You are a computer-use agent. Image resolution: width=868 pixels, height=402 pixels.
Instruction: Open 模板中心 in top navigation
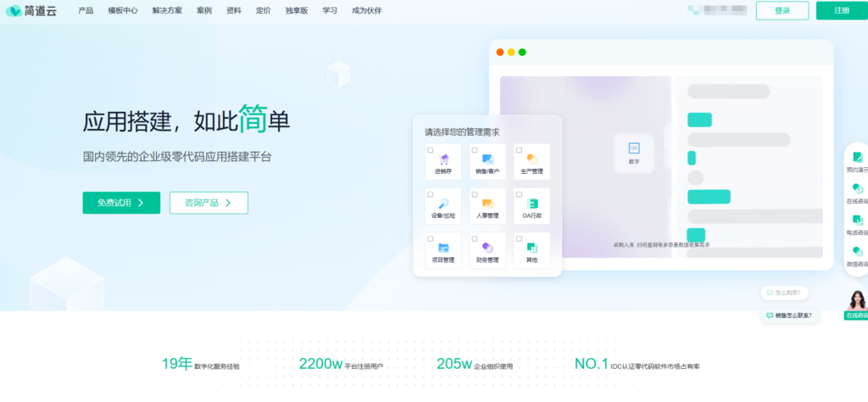[123, 10]
